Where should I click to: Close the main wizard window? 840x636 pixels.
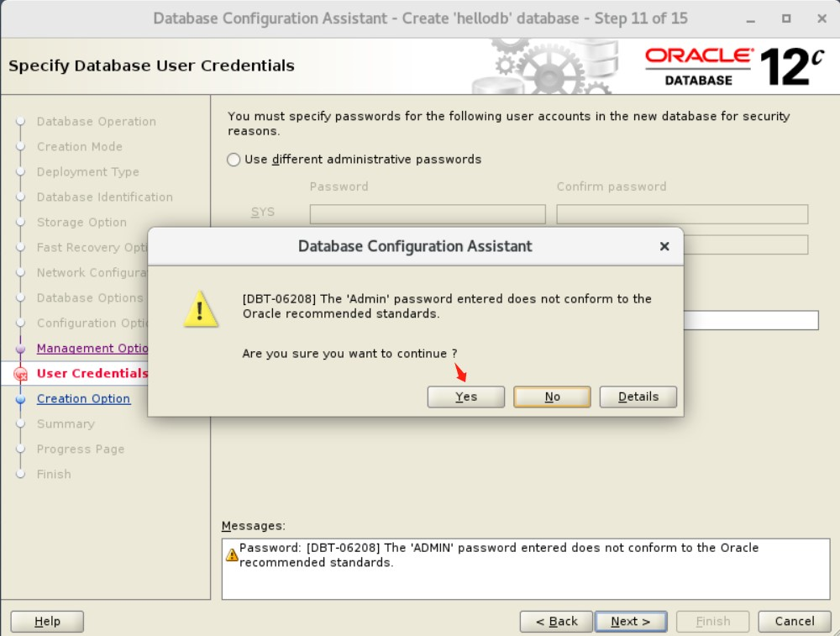coord(822,18)
